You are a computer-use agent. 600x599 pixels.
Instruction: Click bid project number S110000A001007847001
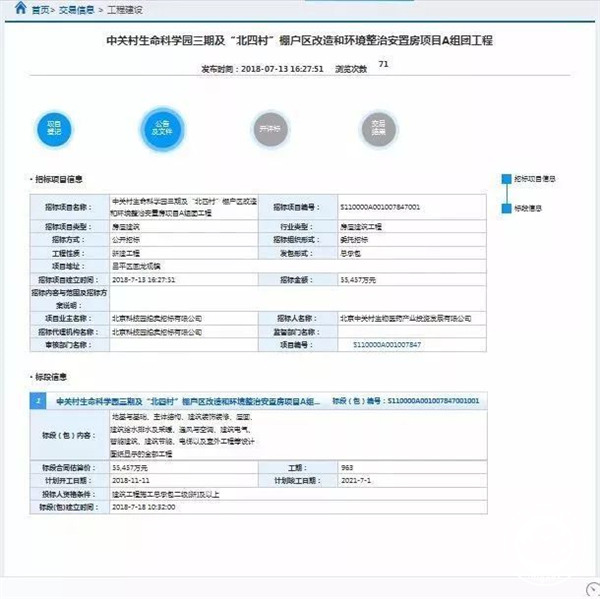point(380,207)
